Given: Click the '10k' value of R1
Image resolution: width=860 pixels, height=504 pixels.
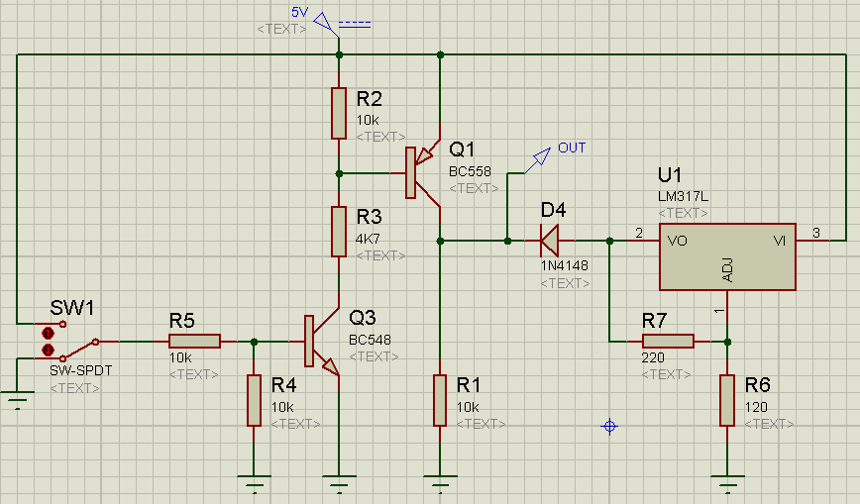Looking at the screenshot, I should coord(468,408).
